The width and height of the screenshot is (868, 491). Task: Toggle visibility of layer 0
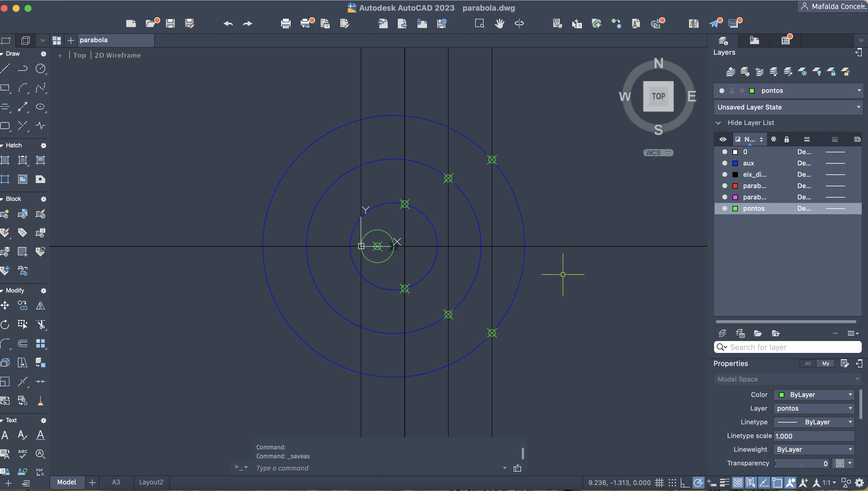coord(724,152)
